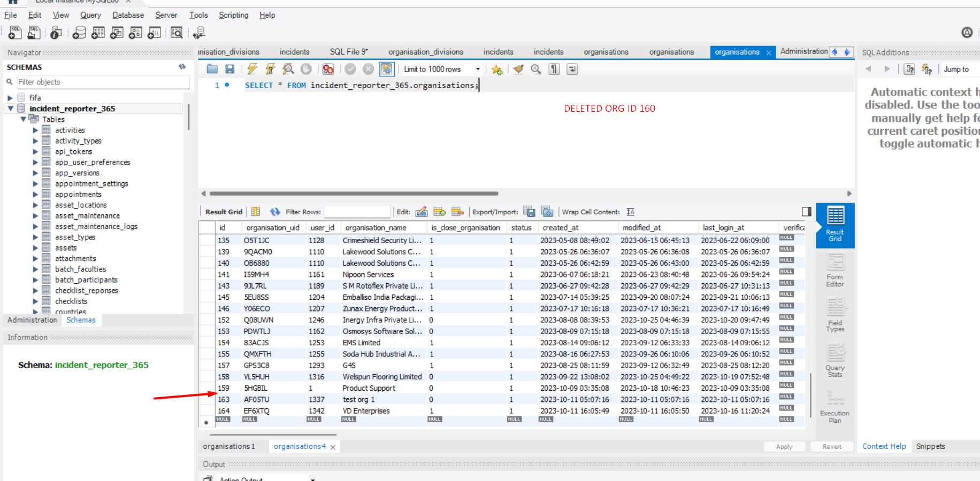Save the SQL script to file

pyautogui.click(x=230, y=69)
